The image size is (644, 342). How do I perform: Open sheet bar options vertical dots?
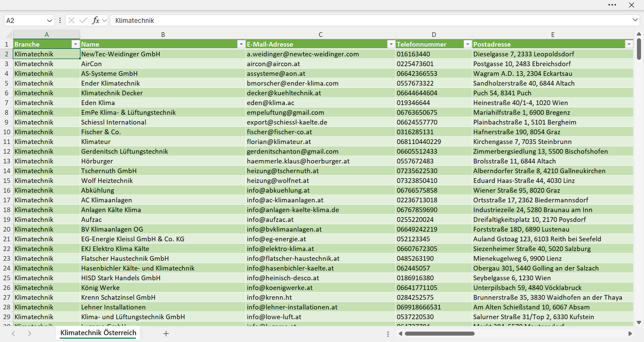tap(388, 334)
